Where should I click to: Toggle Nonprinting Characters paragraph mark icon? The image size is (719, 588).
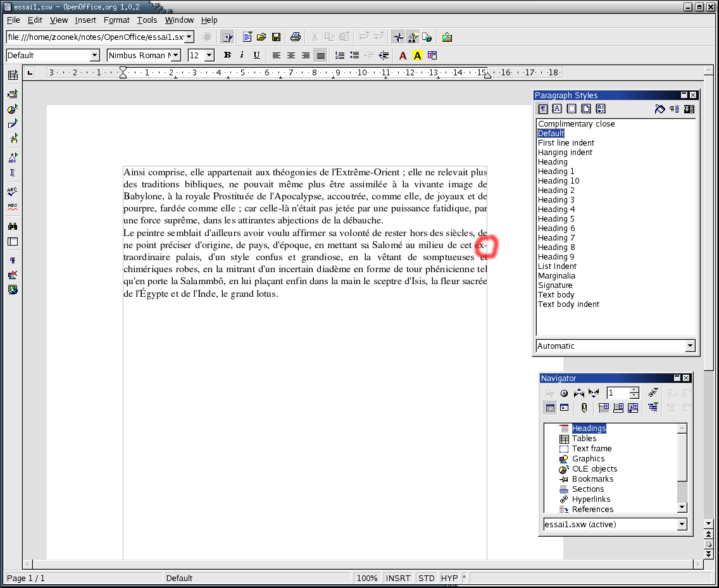pyautogui.click(x=13, y=261)
